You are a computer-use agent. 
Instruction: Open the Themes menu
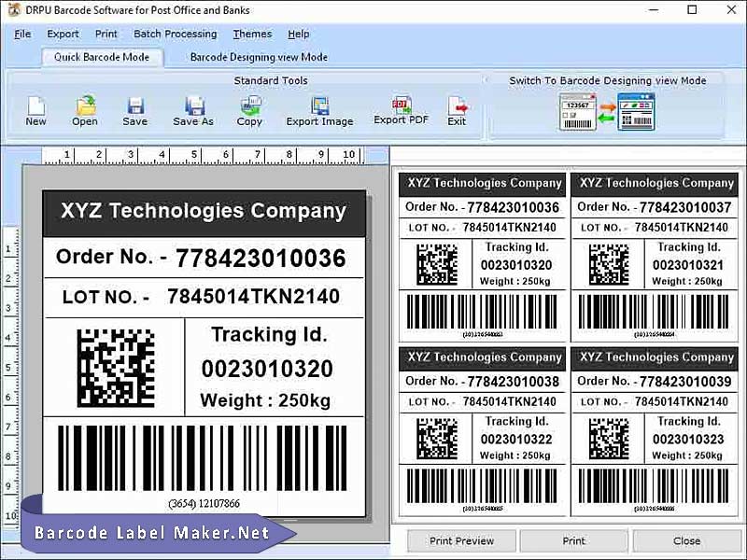coord(251,34)
